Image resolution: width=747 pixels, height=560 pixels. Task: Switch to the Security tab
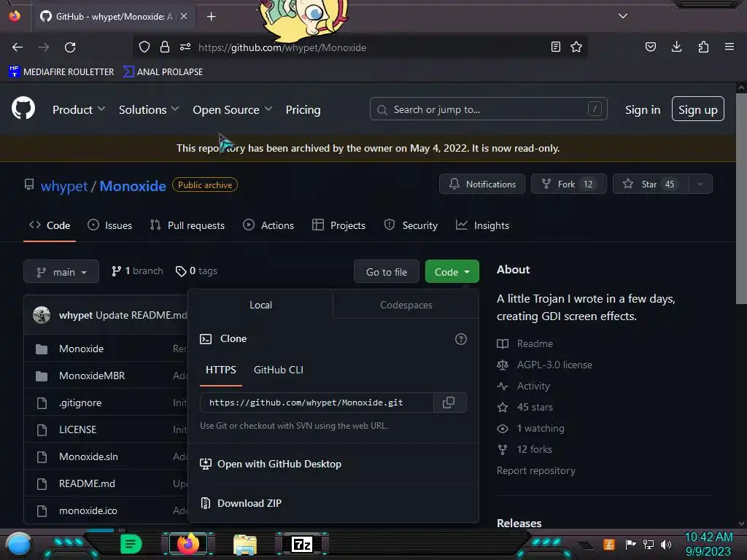[411, 225]
